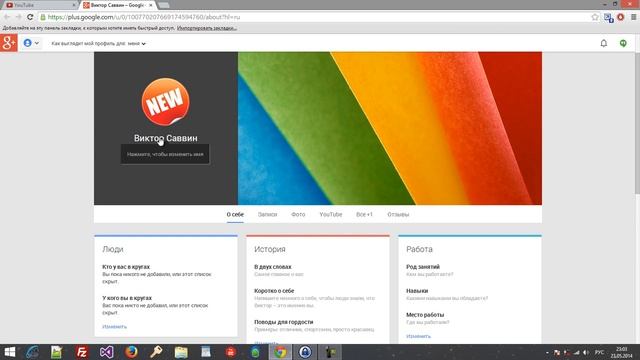Click the rainbow cover photo
Image resolution: width=640 pixels, height=360 pixels.
(390, 128)
